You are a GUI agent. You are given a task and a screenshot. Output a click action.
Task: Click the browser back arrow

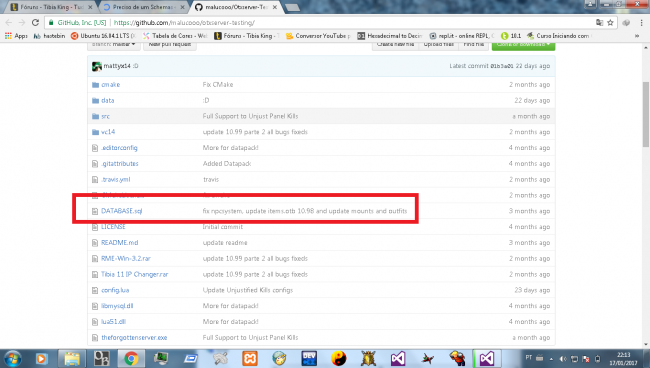9,22
